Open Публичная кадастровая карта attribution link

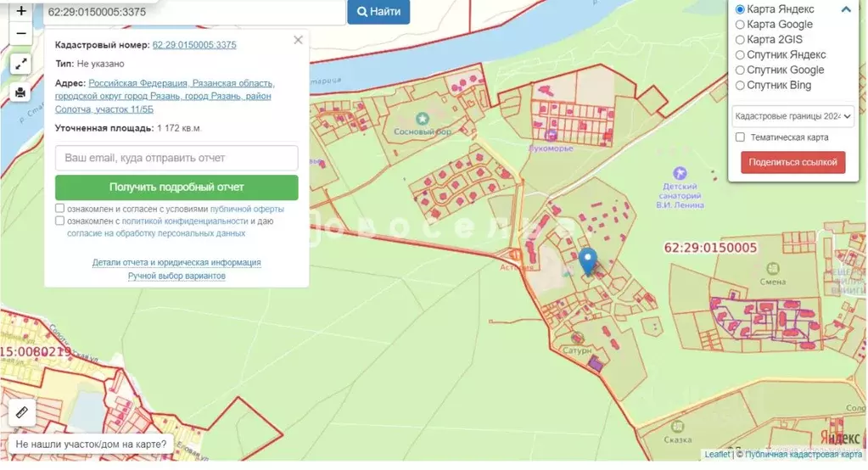tap(804, 454)
